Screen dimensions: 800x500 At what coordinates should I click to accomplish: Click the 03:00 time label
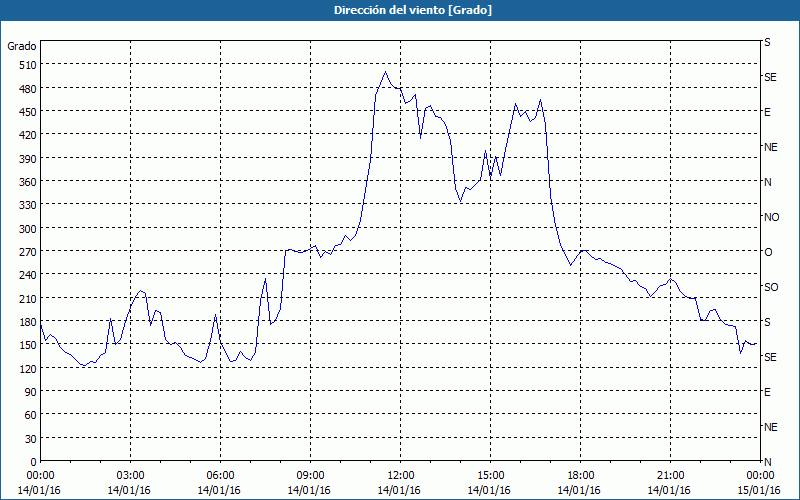coord(130,476)
